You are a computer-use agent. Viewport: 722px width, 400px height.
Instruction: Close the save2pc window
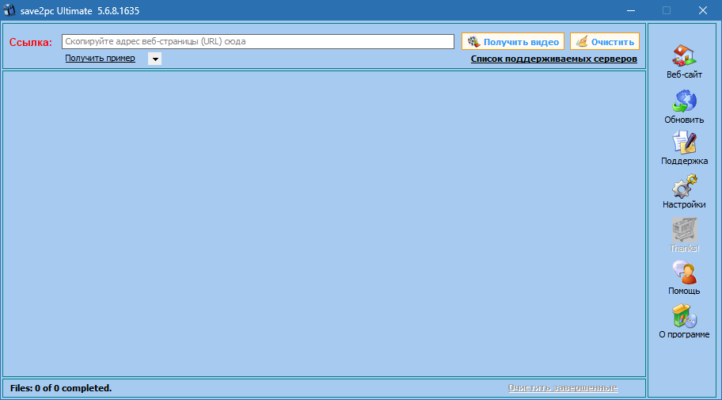pyautogui.click(x=703, y=10)
